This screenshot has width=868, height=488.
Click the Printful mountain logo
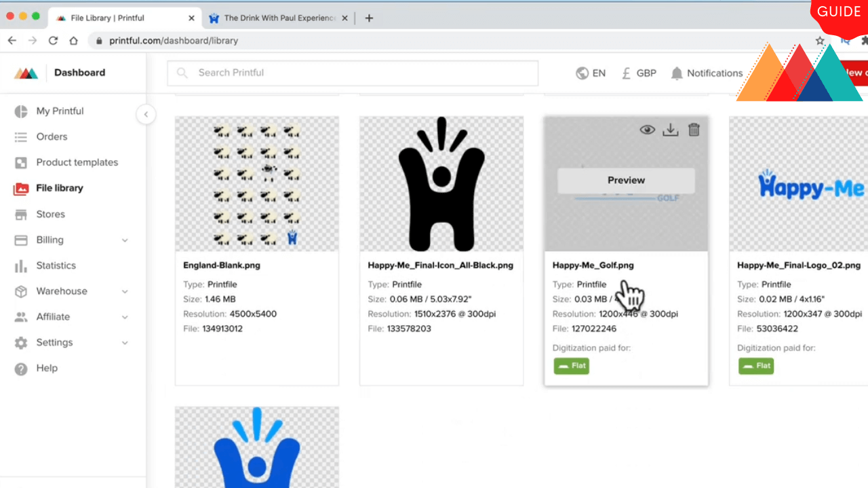(26, 73)
